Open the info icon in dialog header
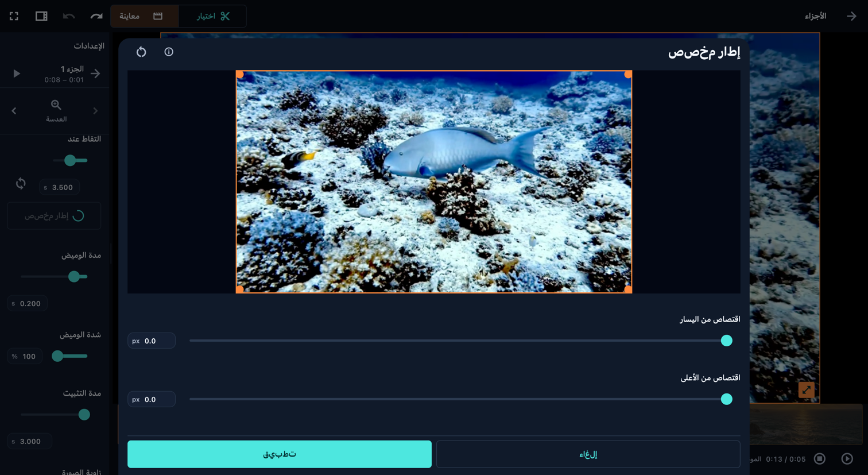This screenshot has width=868, height=475. pyautogui.click(x=169, y=52)
